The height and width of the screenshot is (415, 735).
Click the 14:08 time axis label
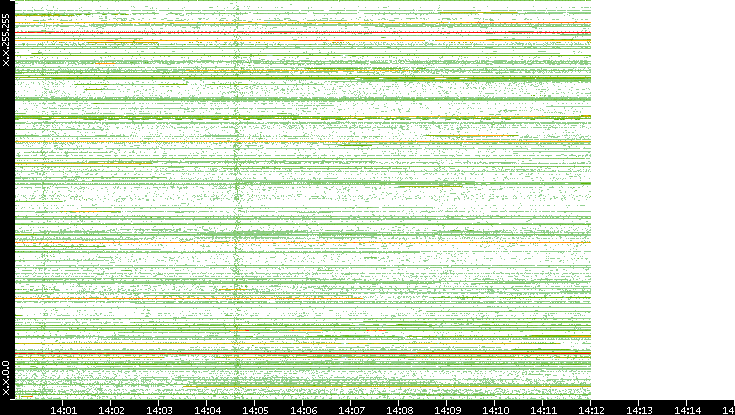click(x=399, y=410)
